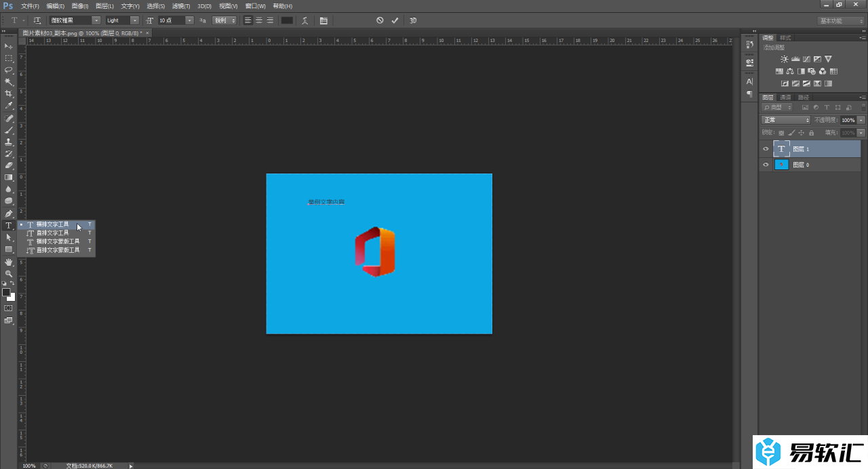Select the Rectangle shape tool
The height and width of the screenshot is (469, 868).
(x=9, y=249)
